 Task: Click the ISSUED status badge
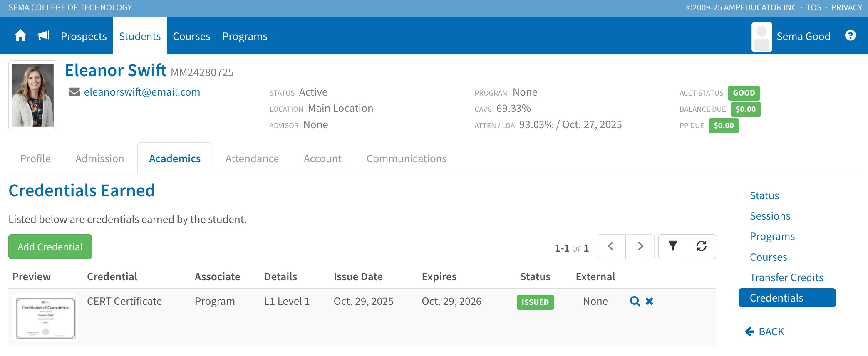(x=535, y=302)
